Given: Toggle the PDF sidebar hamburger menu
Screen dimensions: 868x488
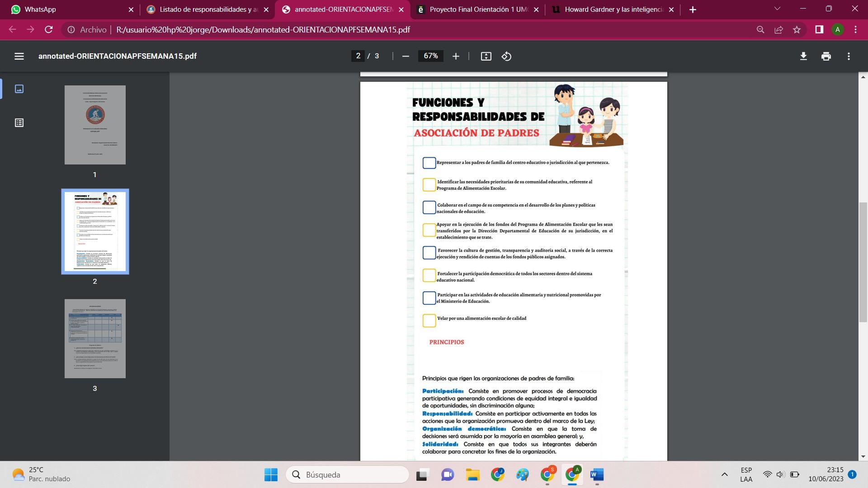Looking at the screenshot, I should 19,56.
